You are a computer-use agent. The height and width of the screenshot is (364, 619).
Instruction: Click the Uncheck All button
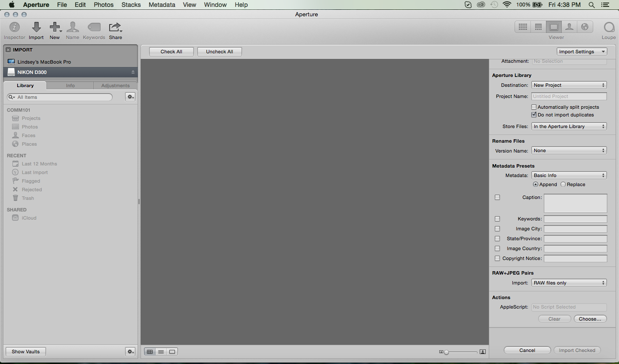point(220,52)
